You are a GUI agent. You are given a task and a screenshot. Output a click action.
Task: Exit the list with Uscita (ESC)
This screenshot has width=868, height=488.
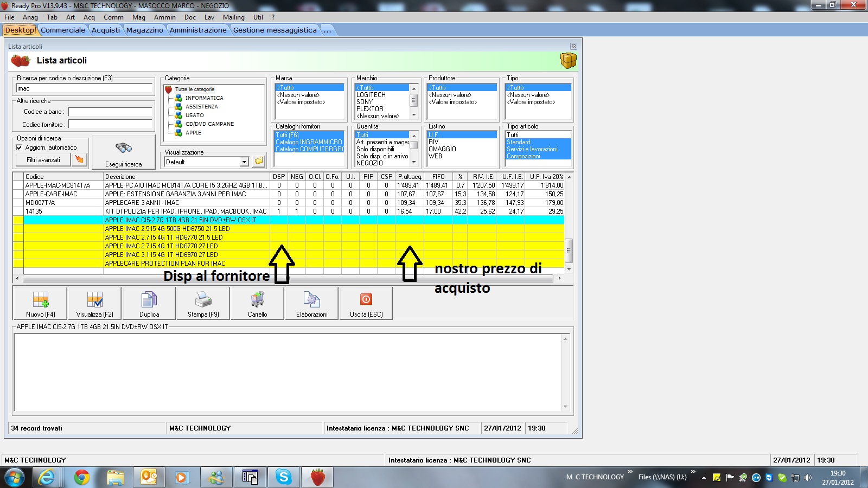click(x=366, y=303)
